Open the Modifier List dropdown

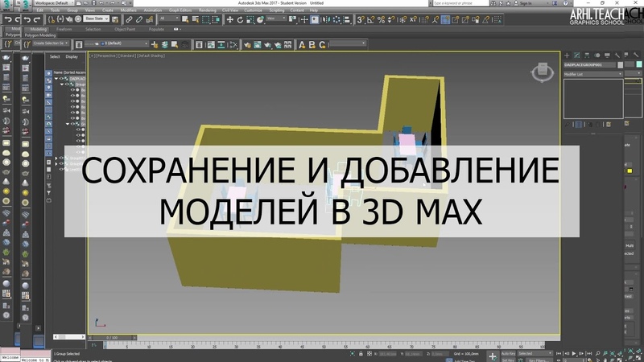pos(593,74)
